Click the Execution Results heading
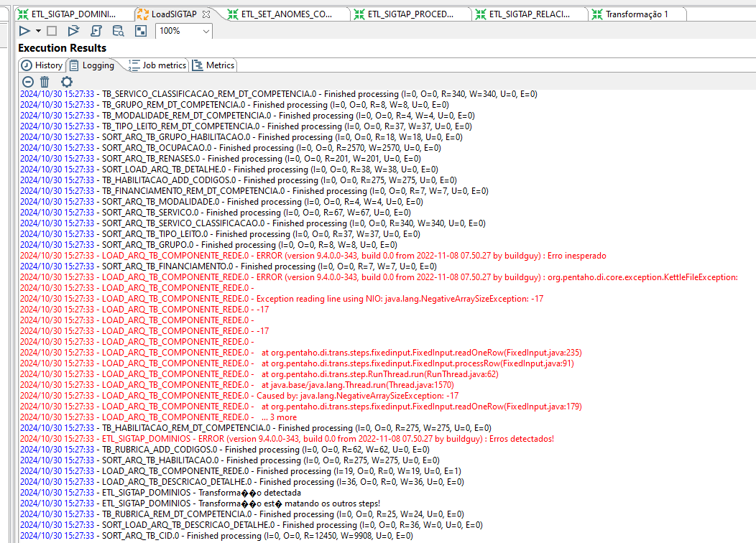 [63, 48]
